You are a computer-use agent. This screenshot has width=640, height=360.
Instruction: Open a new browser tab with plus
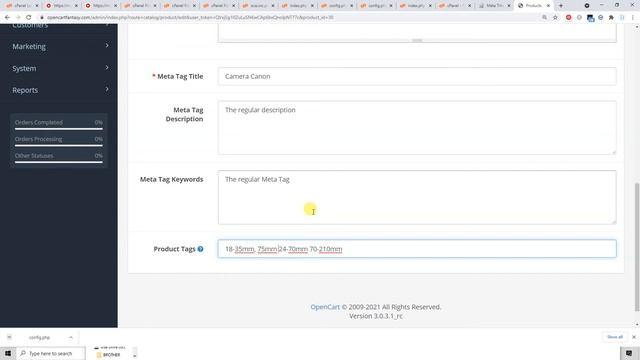tap(561, 6)
